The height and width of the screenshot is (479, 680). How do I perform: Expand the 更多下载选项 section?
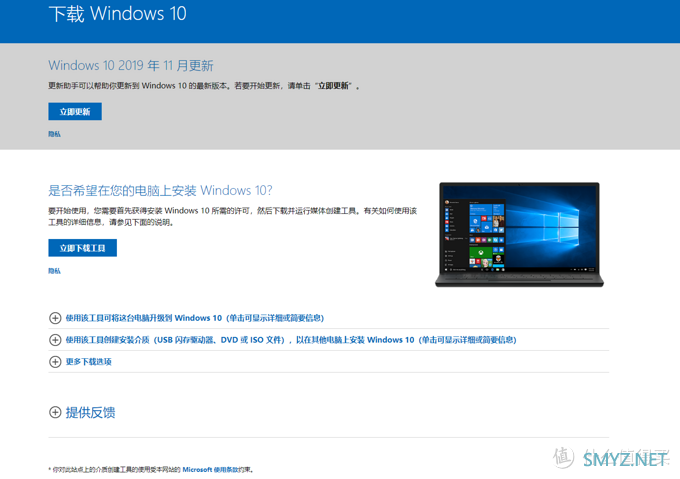coord(88,362)
